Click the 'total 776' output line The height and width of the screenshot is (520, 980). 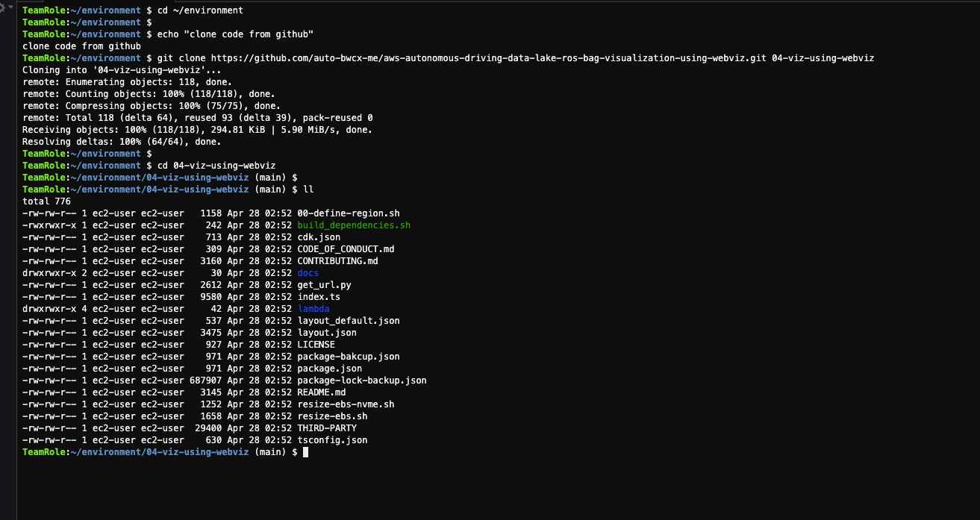46,201
